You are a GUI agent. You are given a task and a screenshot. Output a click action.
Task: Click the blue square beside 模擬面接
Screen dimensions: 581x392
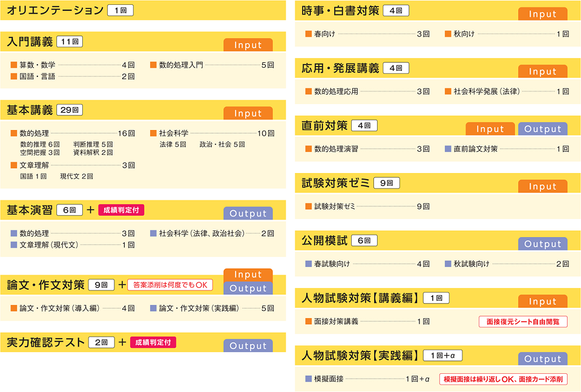coord(309,379)
